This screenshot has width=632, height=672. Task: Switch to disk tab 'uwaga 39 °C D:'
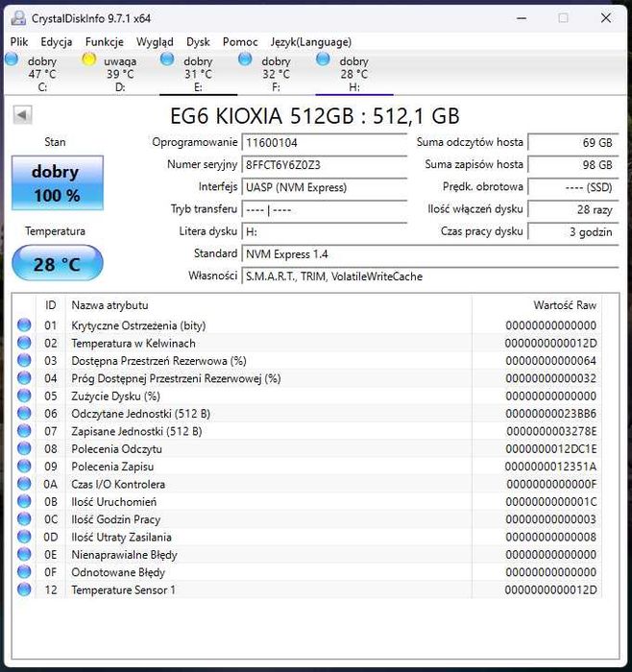click(x=120, y=73)
